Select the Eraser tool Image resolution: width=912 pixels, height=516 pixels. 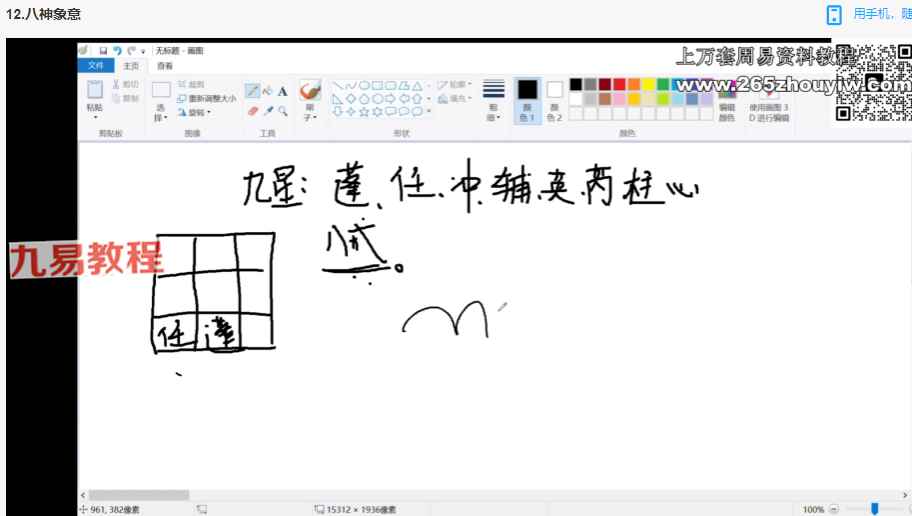[253, 111]
